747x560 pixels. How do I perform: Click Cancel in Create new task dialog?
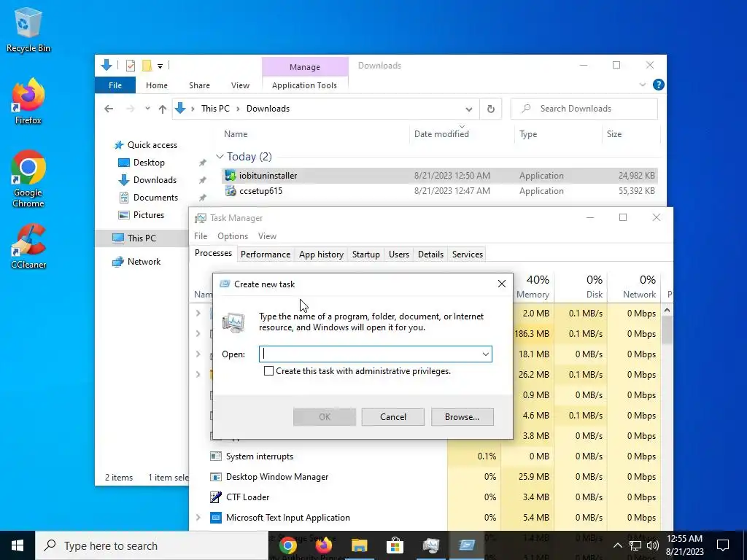click(392, 417)
